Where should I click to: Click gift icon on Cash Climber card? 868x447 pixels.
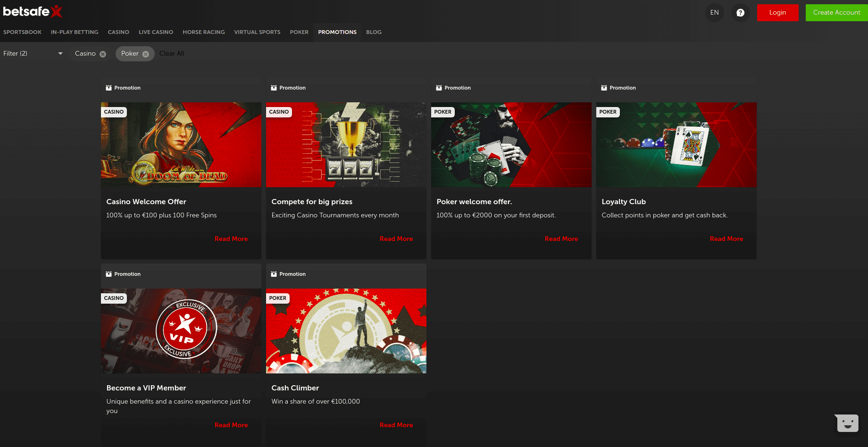coord(274,274)
